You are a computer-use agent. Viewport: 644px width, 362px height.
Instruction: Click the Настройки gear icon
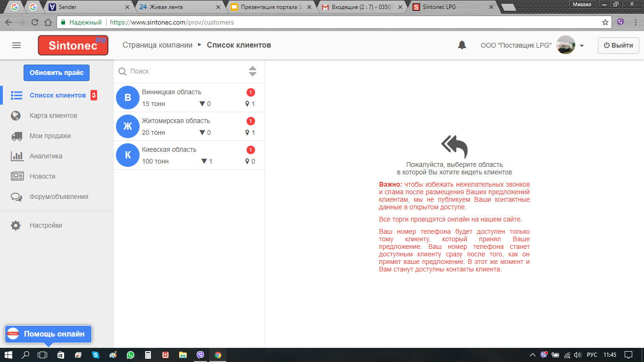point(16,225)
